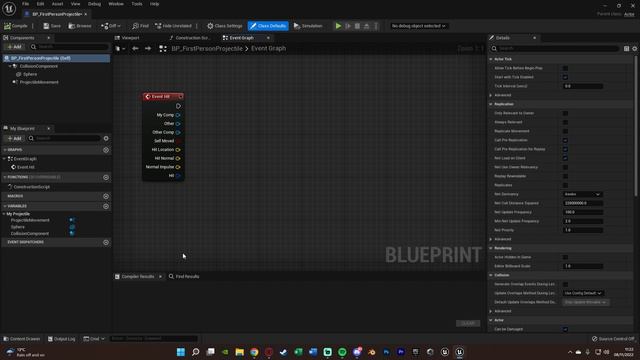
Task: Add a component with Components Add button
Action: point(15,47)
